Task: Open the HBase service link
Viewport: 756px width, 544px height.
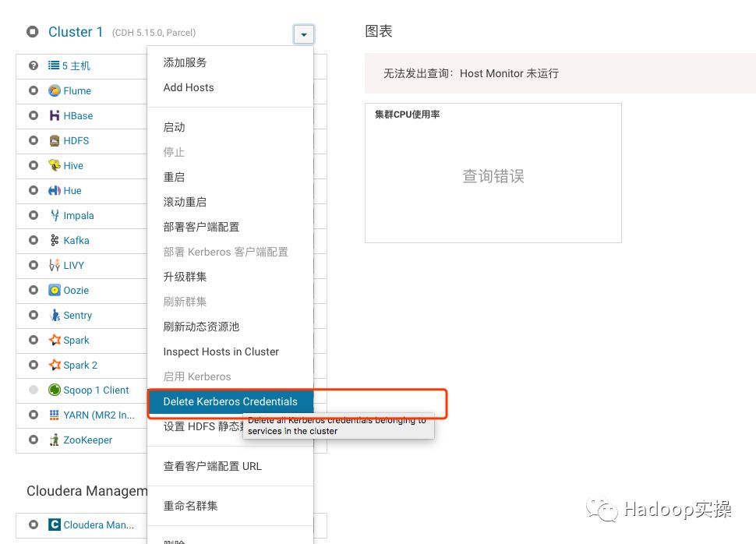Action: [78, 116]
